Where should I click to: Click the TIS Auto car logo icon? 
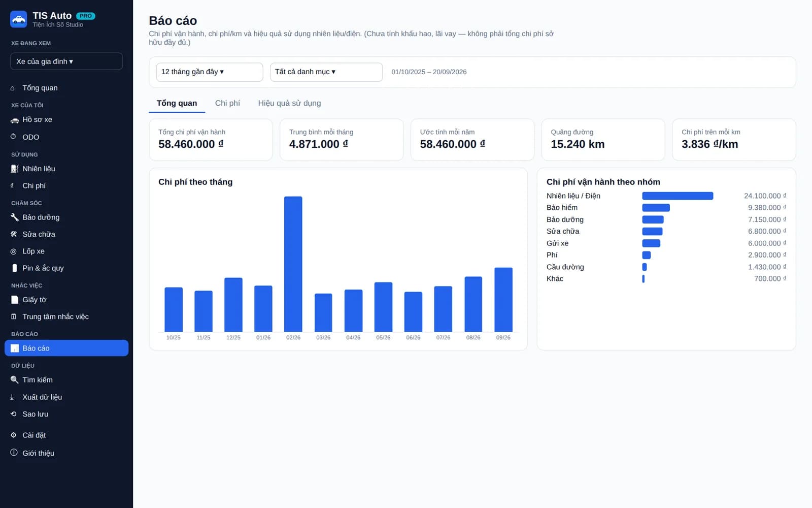pos(19,19)
